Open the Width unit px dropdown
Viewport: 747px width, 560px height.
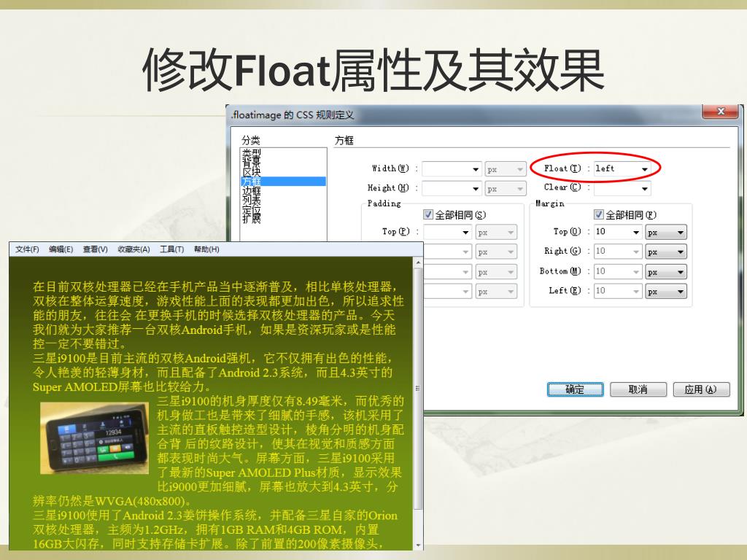tap(506, 169)
